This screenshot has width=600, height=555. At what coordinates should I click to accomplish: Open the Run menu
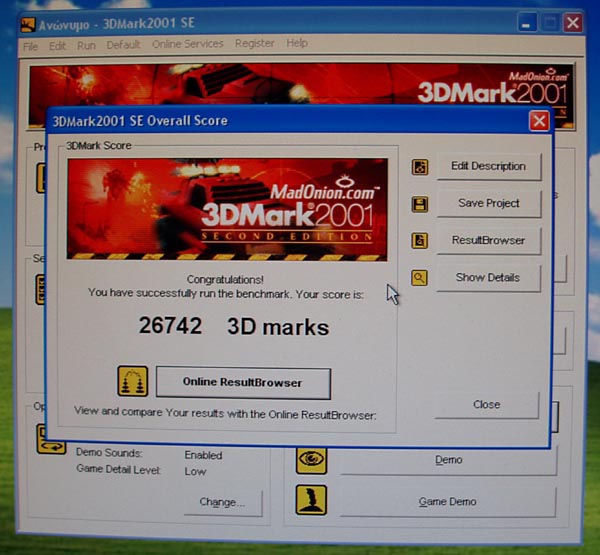[x=86, y=46]
